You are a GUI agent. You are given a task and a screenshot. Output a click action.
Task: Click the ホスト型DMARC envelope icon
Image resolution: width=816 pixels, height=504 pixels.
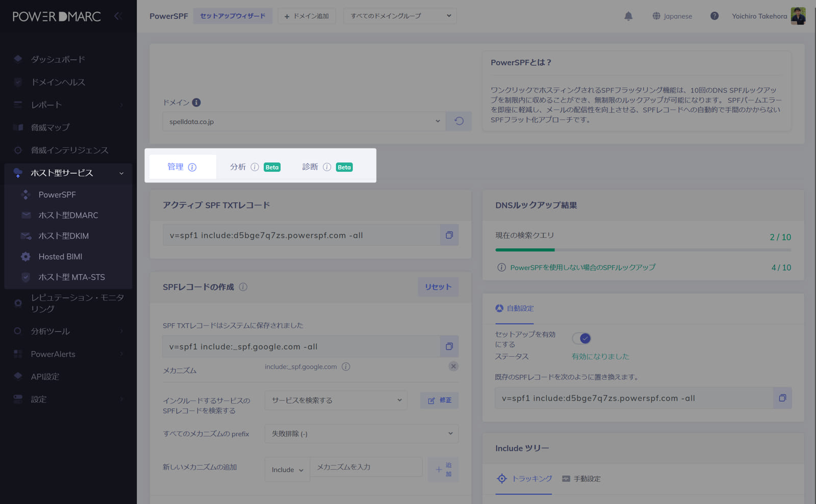click(25, 215)
